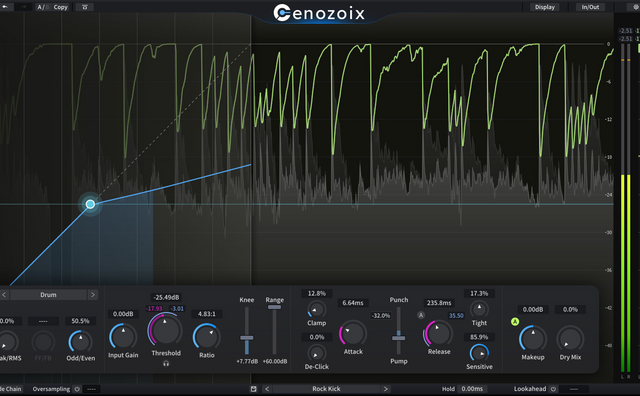Image resolution: width=640 pixels, height=396 pixels.
Task: Click the Knee slider handle
Action: click(247, 338)
